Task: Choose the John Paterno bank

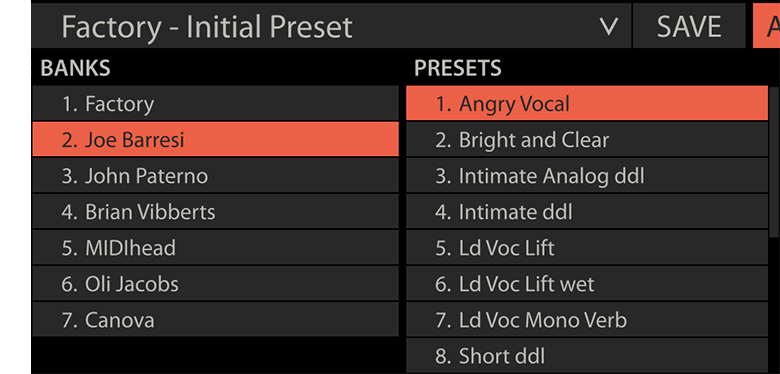Action: tap(215, 176)
